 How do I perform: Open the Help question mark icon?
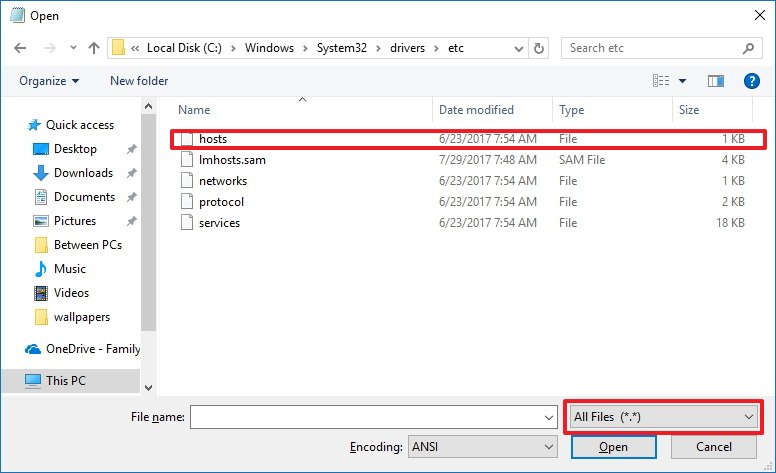(x=752, y=81)
